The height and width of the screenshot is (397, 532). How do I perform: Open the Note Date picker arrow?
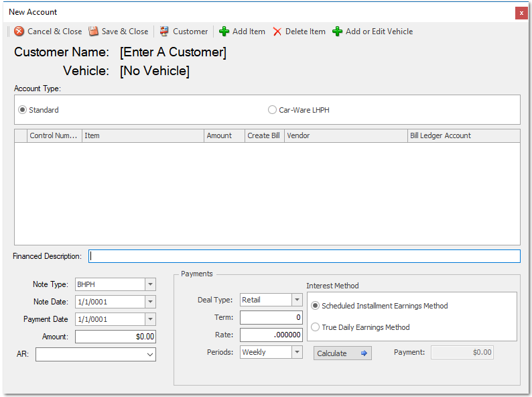150,302
